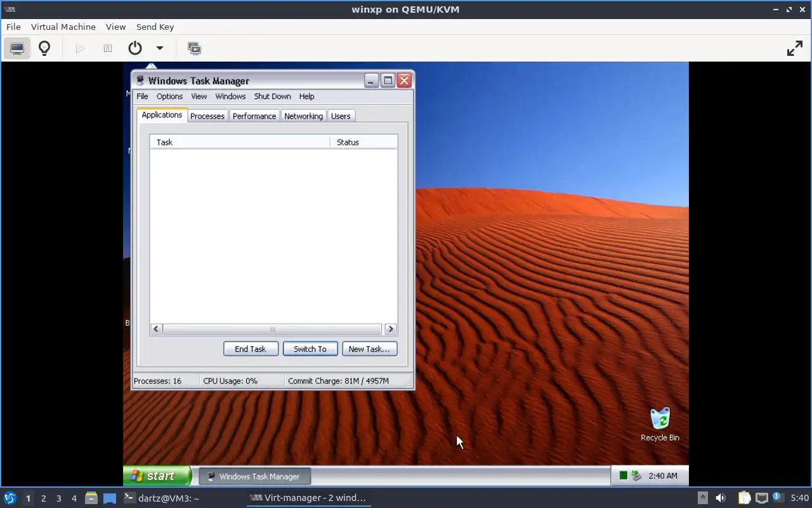Show the graphical console view icon
The height and width of the screenshot is (508, 812).
[17, 48]
